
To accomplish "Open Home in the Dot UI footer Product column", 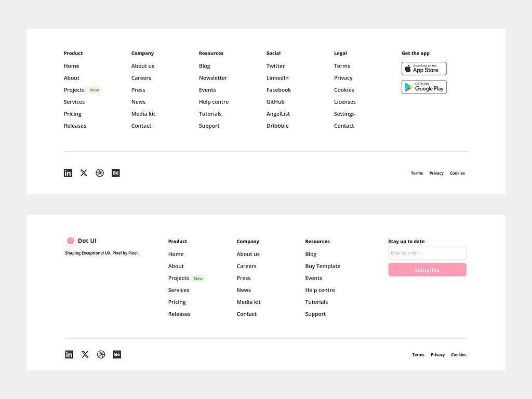I will point(176,254).
